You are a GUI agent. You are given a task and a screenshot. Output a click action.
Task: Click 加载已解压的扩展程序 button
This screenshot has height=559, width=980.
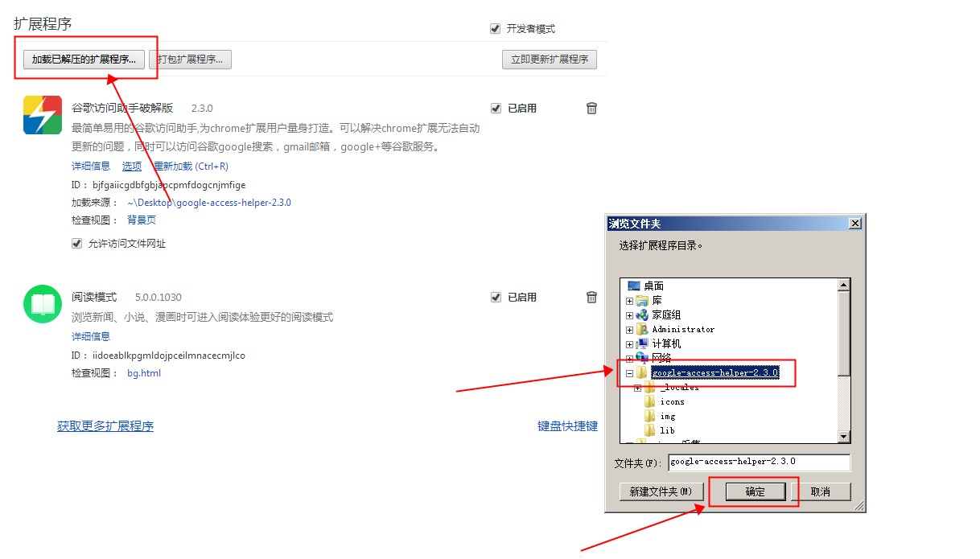pyautogui.click(x=84, y=60)
